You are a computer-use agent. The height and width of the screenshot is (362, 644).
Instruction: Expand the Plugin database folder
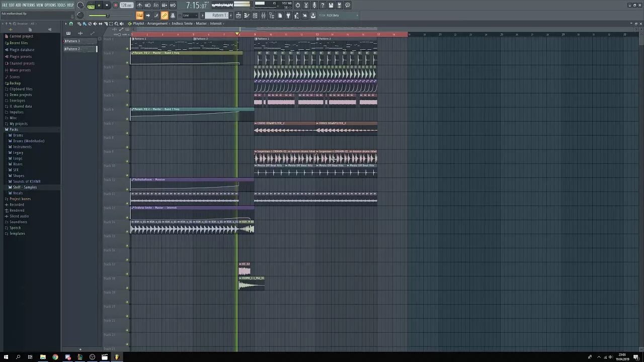(22, 50)
